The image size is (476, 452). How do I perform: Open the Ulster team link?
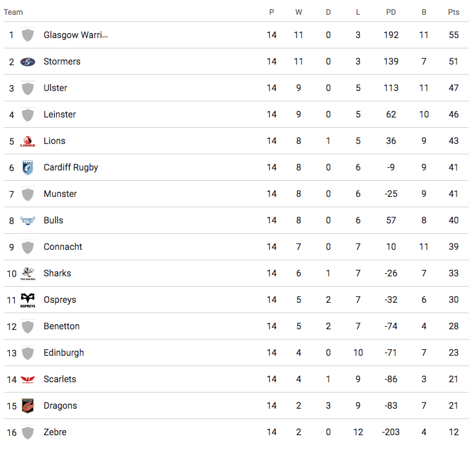[x=56, y=88]
